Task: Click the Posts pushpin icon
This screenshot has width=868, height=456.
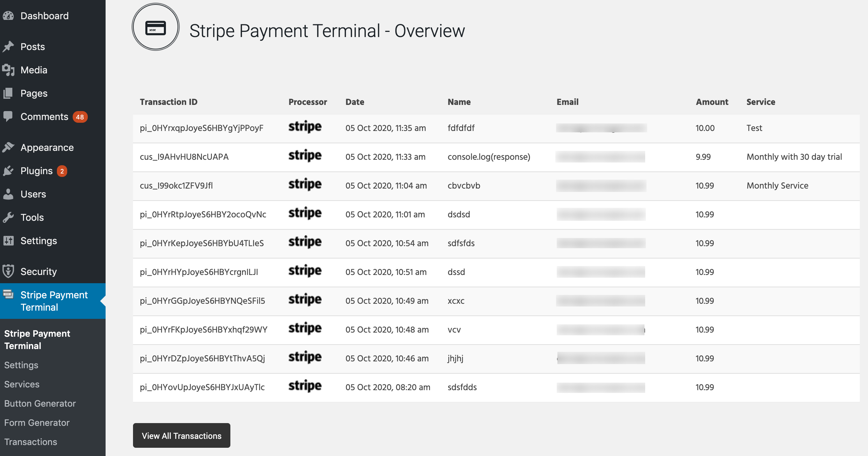Action: point(8,47)
